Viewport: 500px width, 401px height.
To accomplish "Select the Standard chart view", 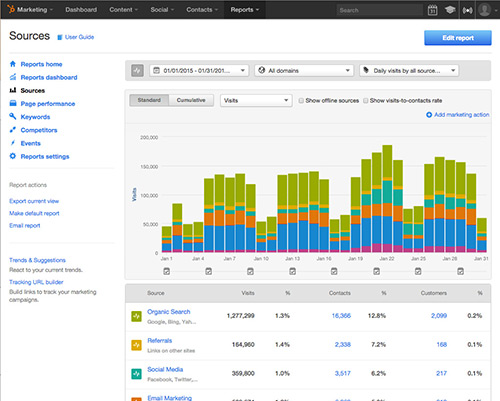I will click(x=149, y=100).
